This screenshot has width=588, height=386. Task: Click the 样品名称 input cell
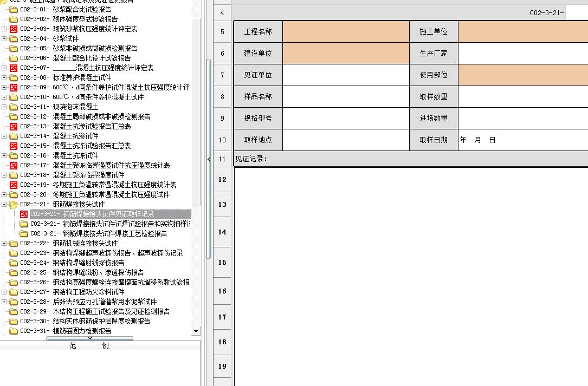click(346, 97)
